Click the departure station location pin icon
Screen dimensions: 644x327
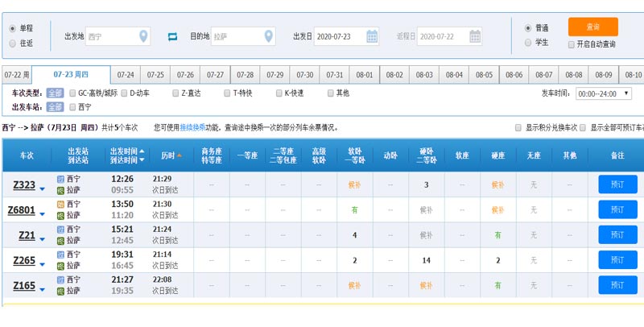click(x=143, y=36)
